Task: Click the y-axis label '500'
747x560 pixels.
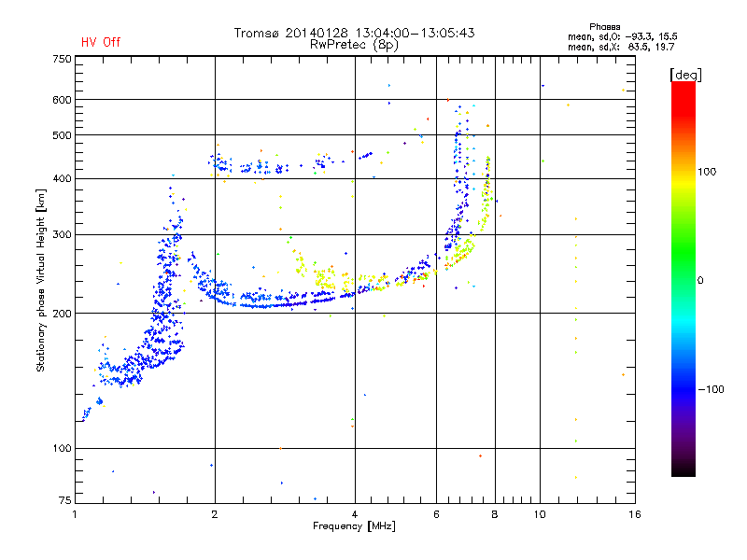Action: (x=62, y=135)
